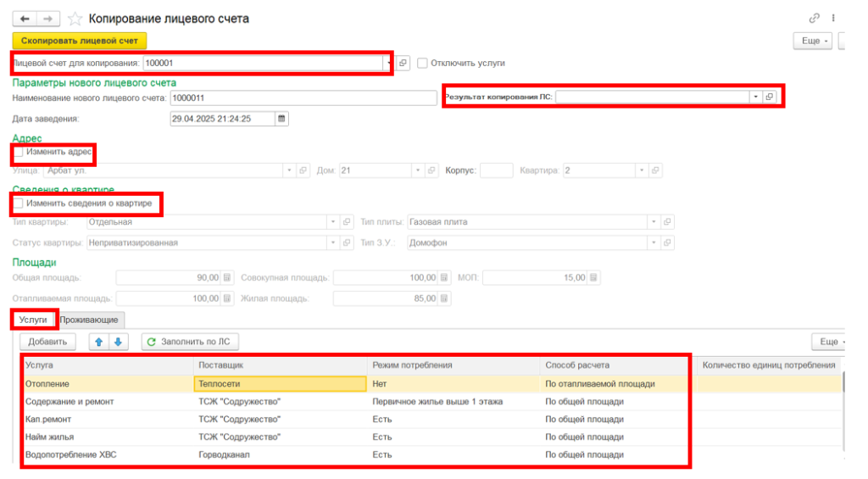Go back using the left arrow button
Image resolution: width=868 pixels, height=479 pixels.
point(25,18)
